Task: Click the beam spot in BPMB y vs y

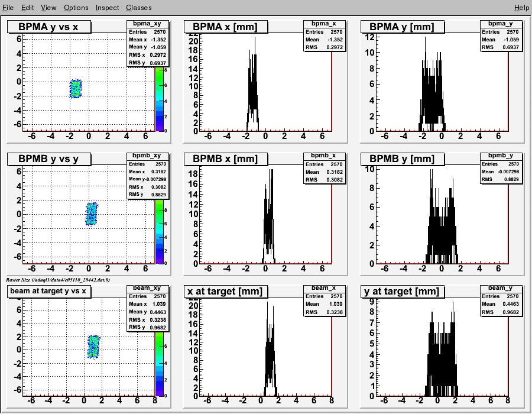Action: pos(91,214)
